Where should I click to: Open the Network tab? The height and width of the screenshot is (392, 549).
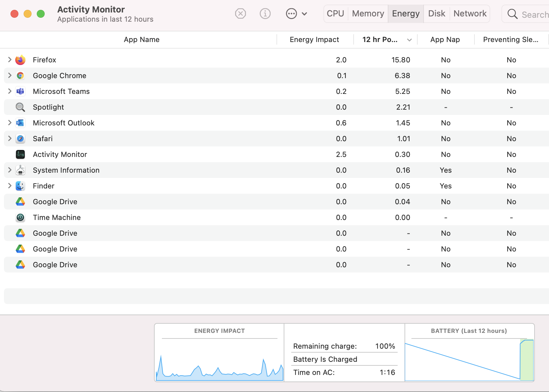click(x=470, y=13)
